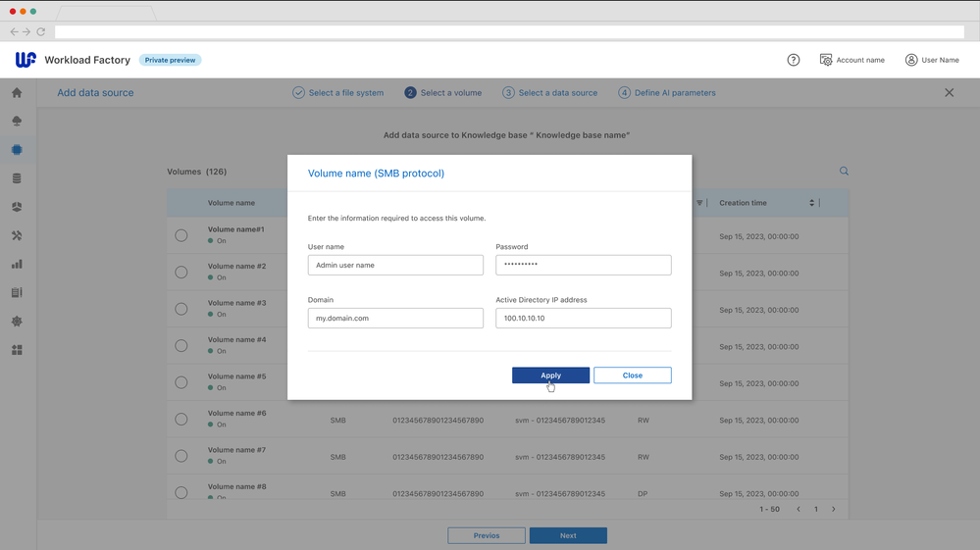Choose the Volume name #7 radio button

(181, 456)
